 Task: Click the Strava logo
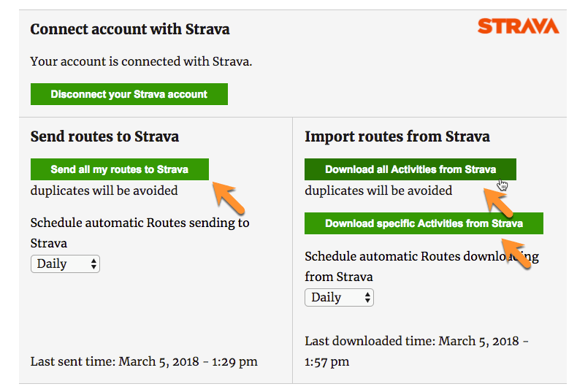pyautogui.click(x=518, y=27)
